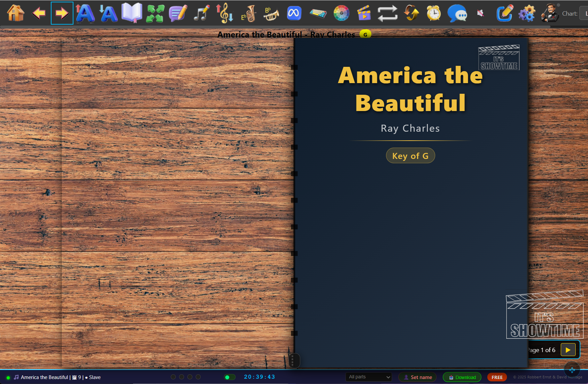Transpose key with the treble clef icon

tap(225, 13)
